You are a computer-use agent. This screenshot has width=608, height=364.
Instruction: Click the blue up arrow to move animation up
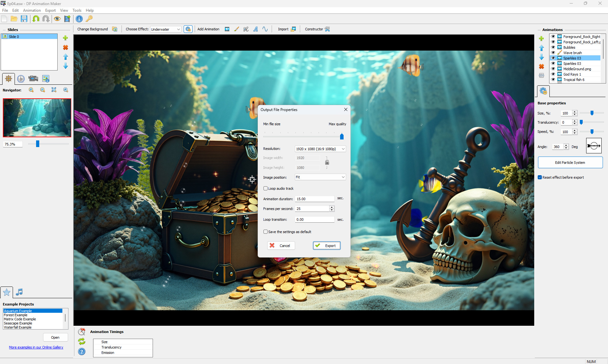541,48
